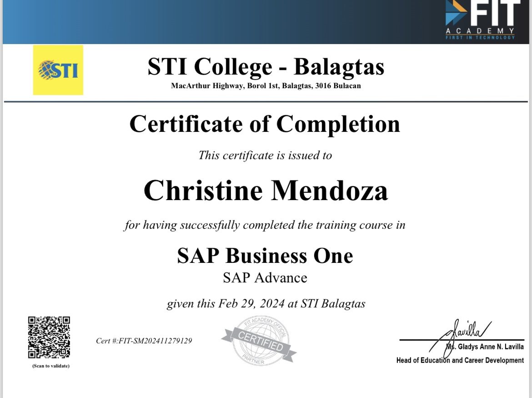Click 'Head of Education and Career Development'
532x398 pixels.
[460, 360]
